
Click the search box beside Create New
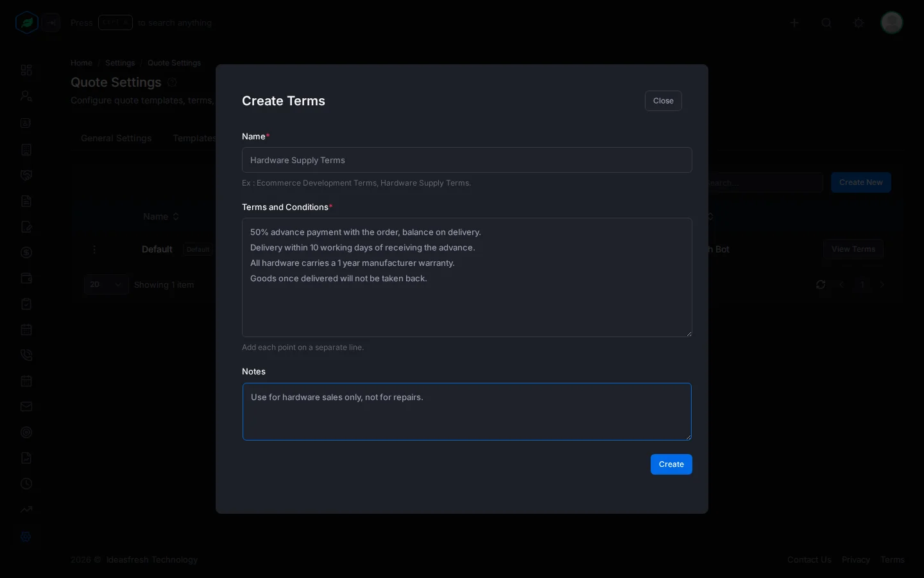click(x=766, y=182)
